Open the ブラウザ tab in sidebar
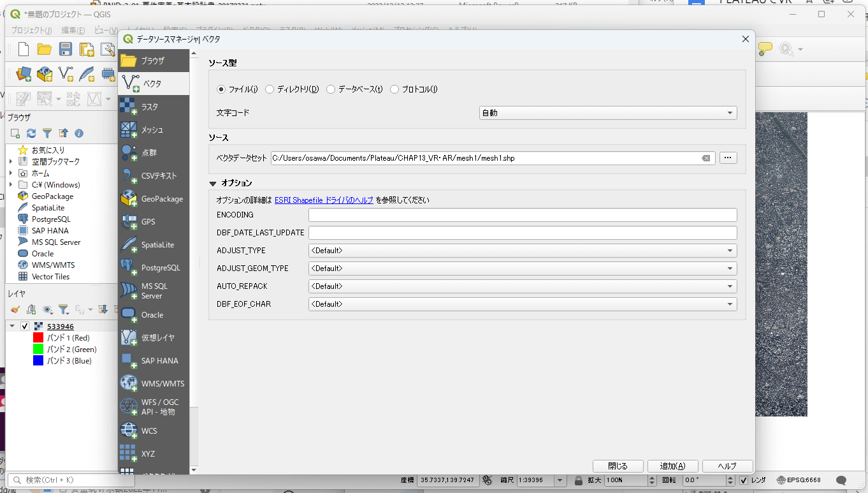868x493 pixels. (153, 61)
